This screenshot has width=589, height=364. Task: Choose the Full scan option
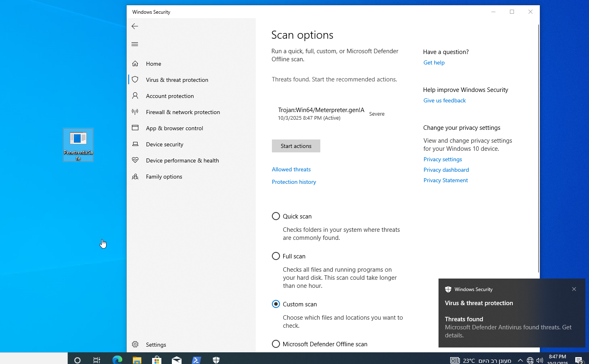(x=276, y=256)
